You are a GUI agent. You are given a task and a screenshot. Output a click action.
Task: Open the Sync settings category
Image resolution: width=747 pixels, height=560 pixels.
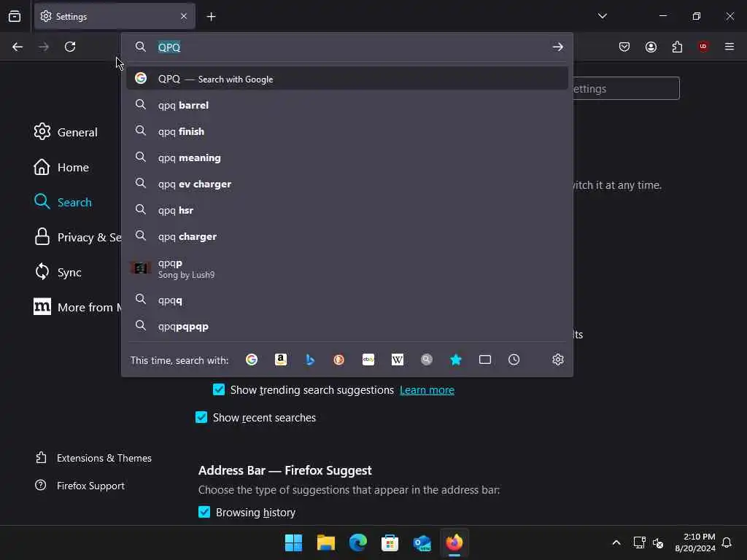58,272
